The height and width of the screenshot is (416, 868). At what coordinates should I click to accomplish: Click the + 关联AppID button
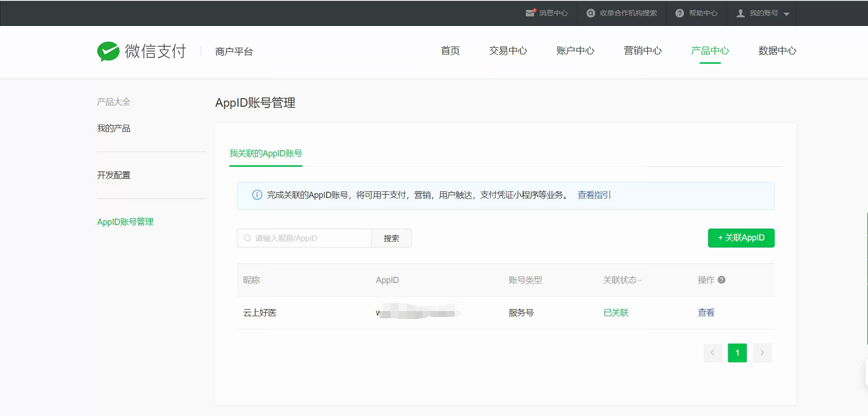(741, 238)
